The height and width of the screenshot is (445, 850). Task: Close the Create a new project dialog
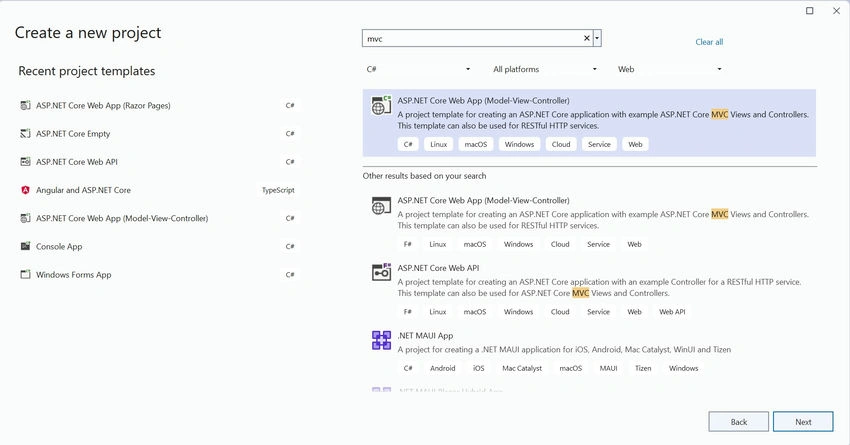836,11
